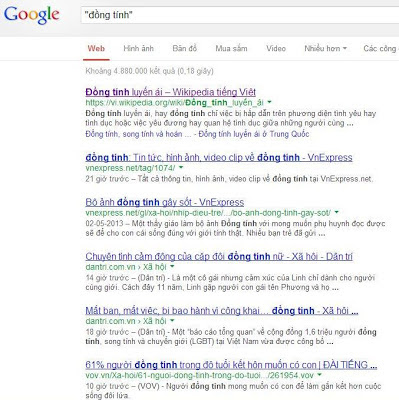The image size is (399, 400).
Task: Click the snippet text "21 giờ trước"
Action: (107, 179)
